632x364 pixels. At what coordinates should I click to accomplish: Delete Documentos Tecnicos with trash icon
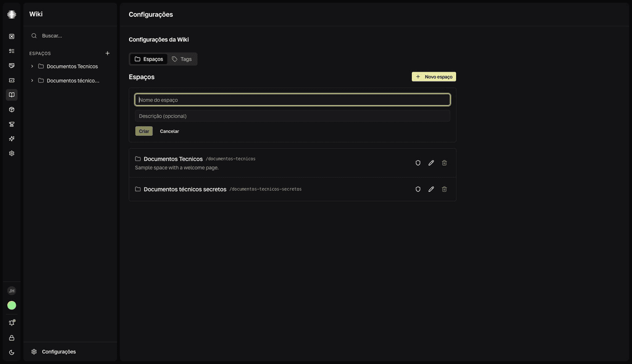tap(445, 163)
